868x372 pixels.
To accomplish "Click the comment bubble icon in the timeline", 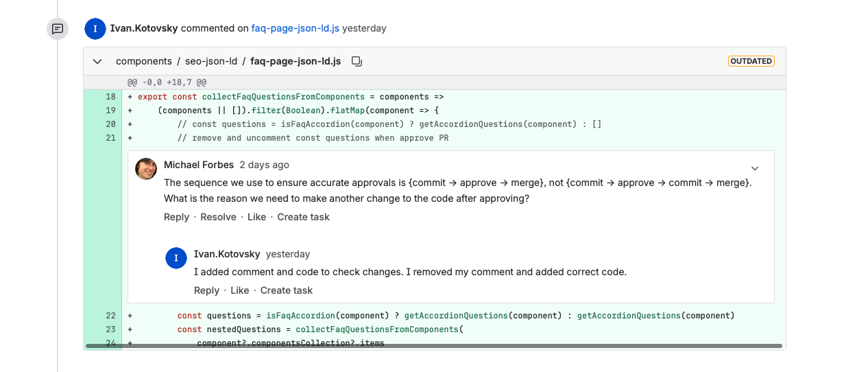I will point(58,29).
